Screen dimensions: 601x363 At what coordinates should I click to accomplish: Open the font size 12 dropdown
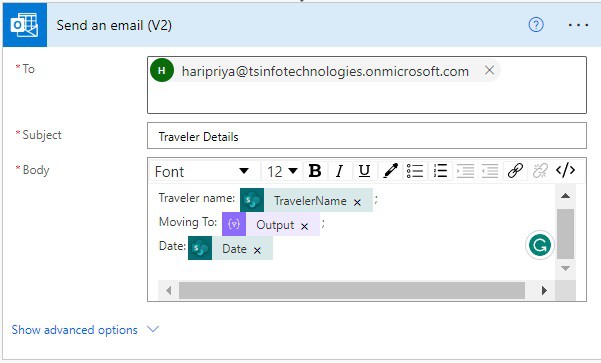click(282, 171)
